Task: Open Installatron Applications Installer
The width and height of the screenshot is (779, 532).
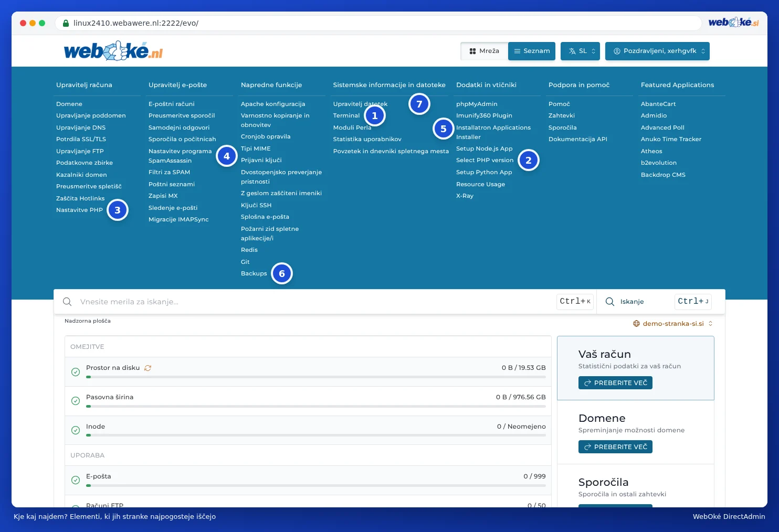Action: 493,132
